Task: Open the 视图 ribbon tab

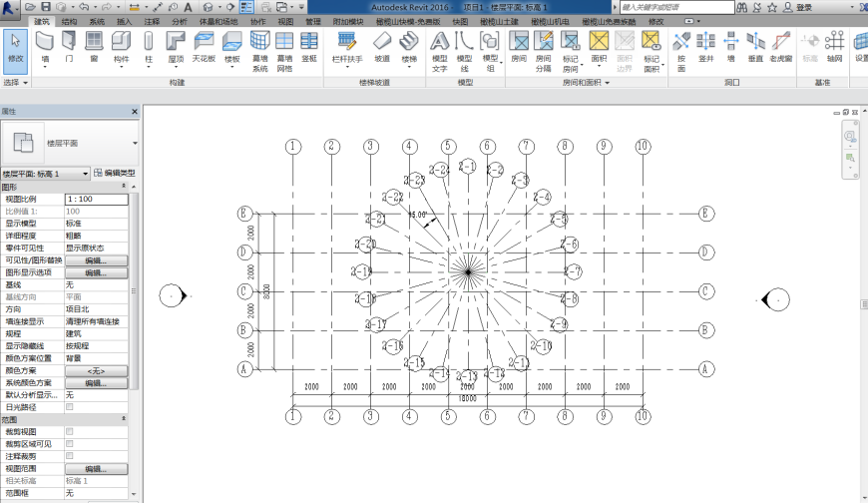Action: pyautogui.click(x=285, y=22)
